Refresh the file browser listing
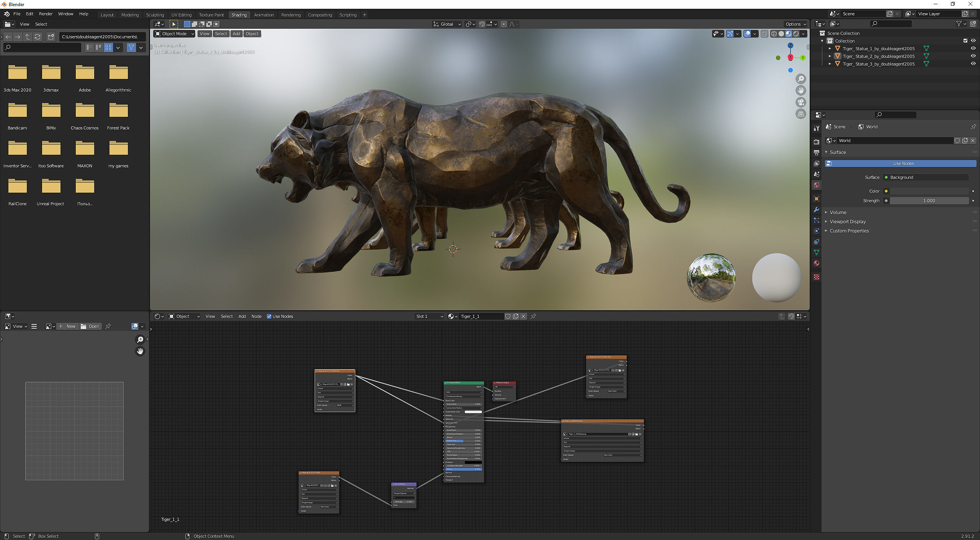980x540 pixels. click(38, 37)
